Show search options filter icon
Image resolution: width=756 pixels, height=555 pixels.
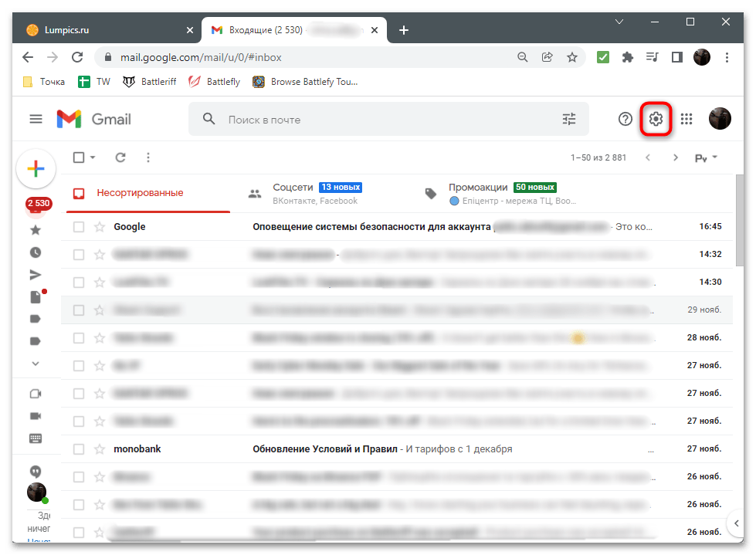coord(569,119)
